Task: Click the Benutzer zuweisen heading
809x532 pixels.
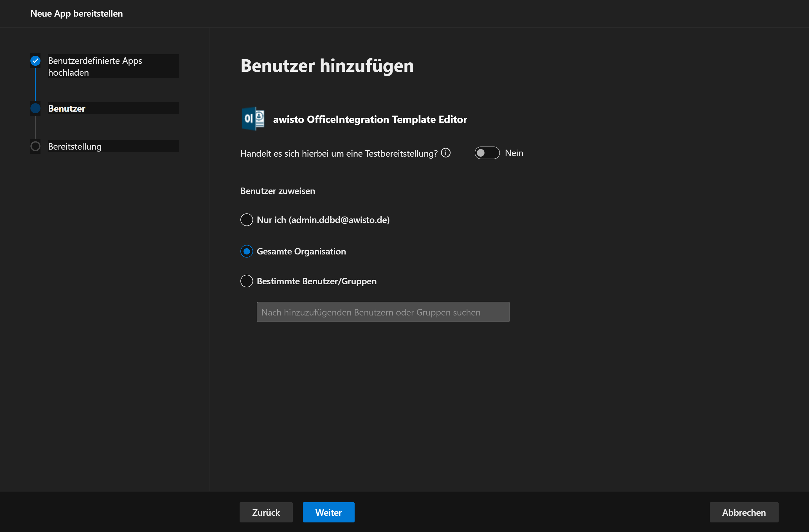Action: [x=278, y=191]
